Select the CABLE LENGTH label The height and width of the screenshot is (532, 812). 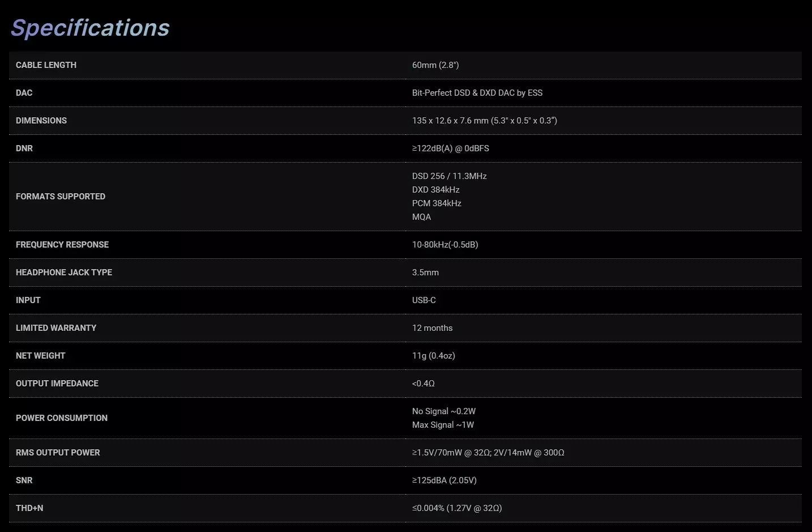[46, 65]
